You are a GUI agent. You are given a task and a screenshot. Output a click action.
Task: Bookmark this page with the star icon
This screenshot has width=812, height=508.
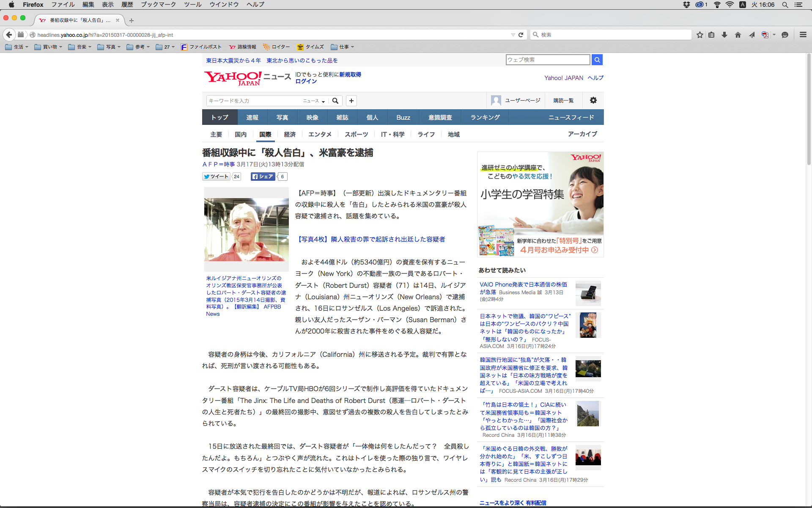(x=700, y=35)
